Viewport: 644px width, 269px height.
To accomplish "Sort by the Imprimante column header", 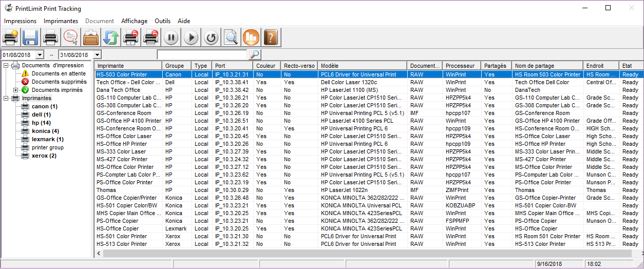I will tap(128, 66).
